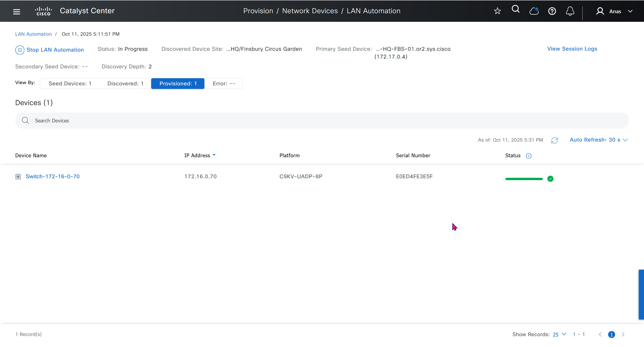Open the Show Records 25 dropdown
The height and width of the screenshot is (347, 644).
559,334
